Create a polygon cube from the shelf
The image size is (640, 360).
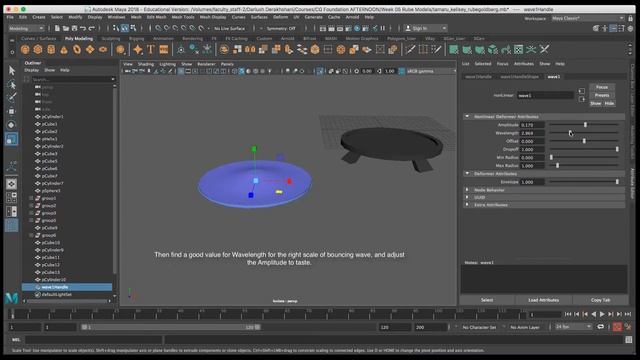38,50
